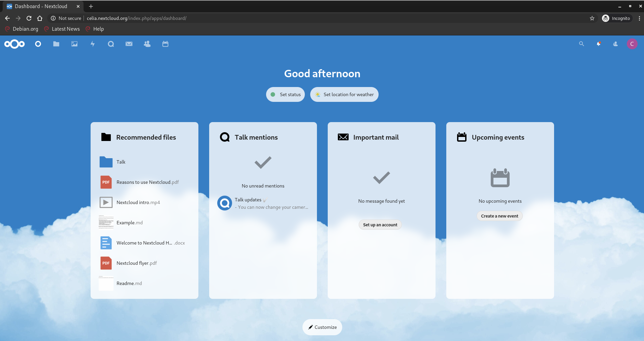This screenshot has height=341, width=644.
Task: Open the user avatar menu
Action: (x=632, y=44)
